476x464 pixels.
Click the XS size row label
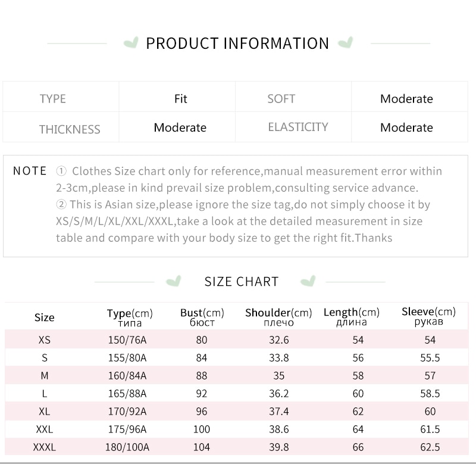point(44,340)
